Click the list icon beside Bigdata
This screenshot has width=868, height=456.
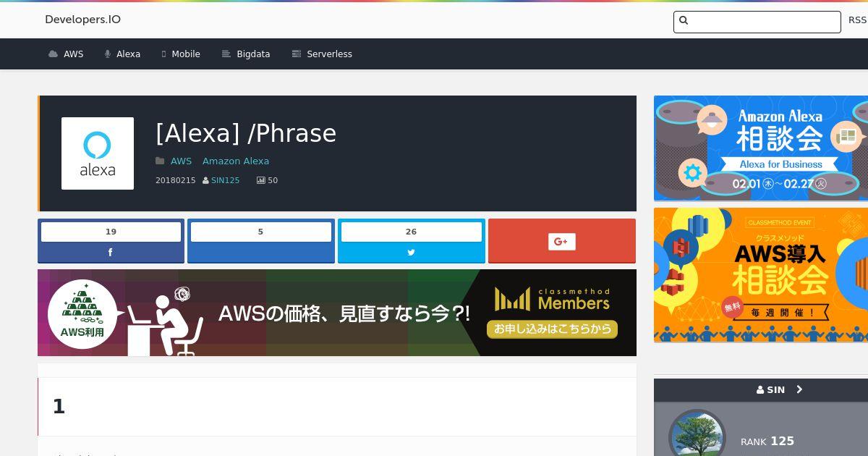click(x=226, y=54)
